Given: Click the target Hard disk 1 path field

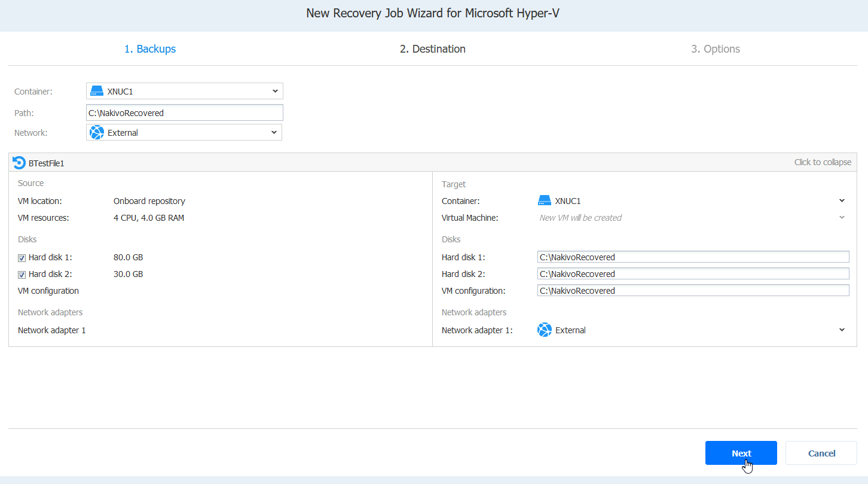Looking at the screenshot, I should (693, 257).
